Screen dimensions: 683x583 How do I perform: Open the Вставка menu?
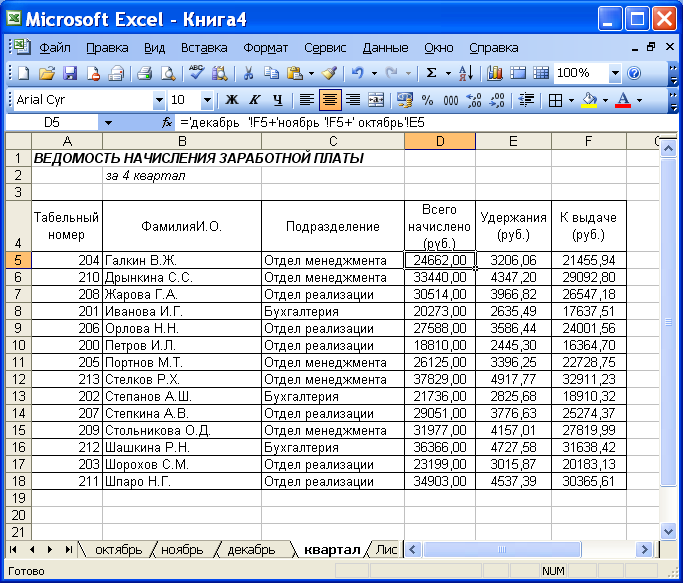(204, 47)
